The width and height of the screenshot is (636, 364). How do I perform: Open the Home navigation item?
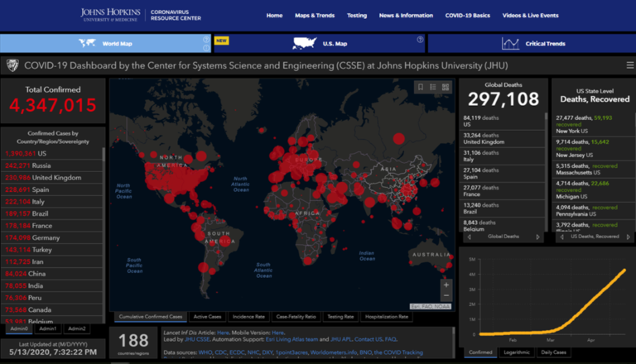point(274,16)
